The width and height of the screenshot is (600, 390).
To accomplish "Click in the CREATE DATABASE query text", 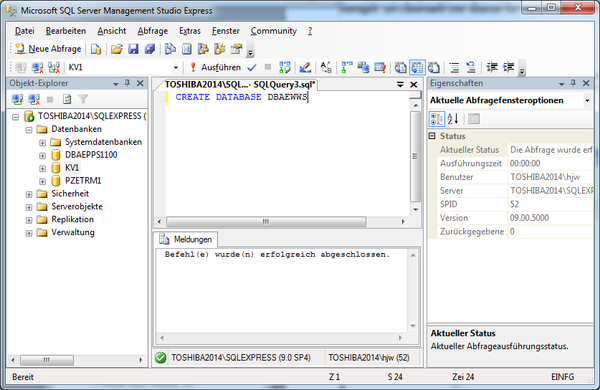I will (241, 97).
